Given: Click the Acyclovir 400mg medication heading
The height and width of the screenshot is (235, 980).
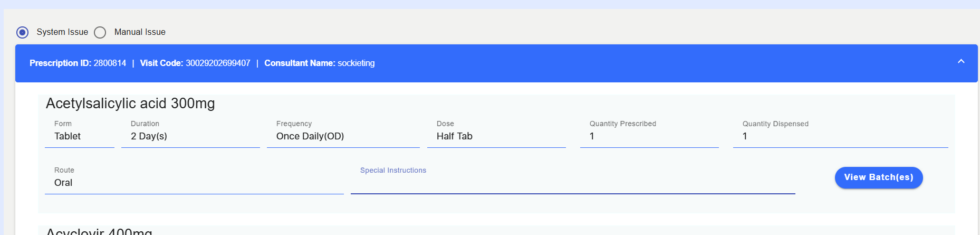Looking at the screenshot, I should click(x=99, y=231).
